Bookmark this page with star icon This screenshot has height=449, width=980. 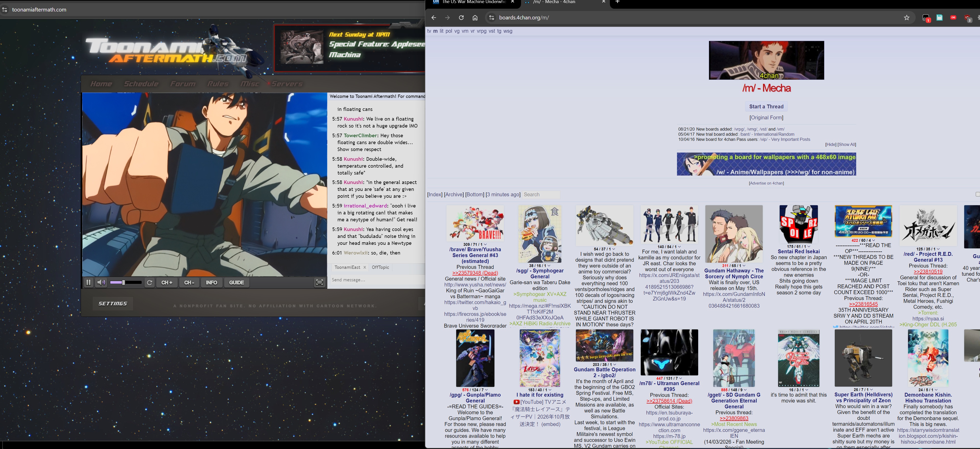click(906, 18)
